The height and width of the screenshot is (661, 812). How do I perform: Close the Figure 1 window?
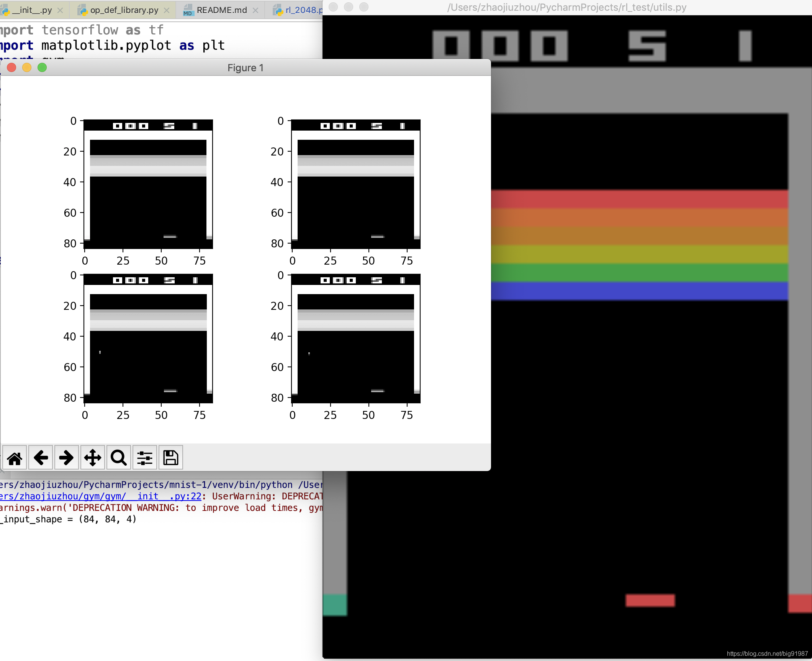tap(11, 68)
